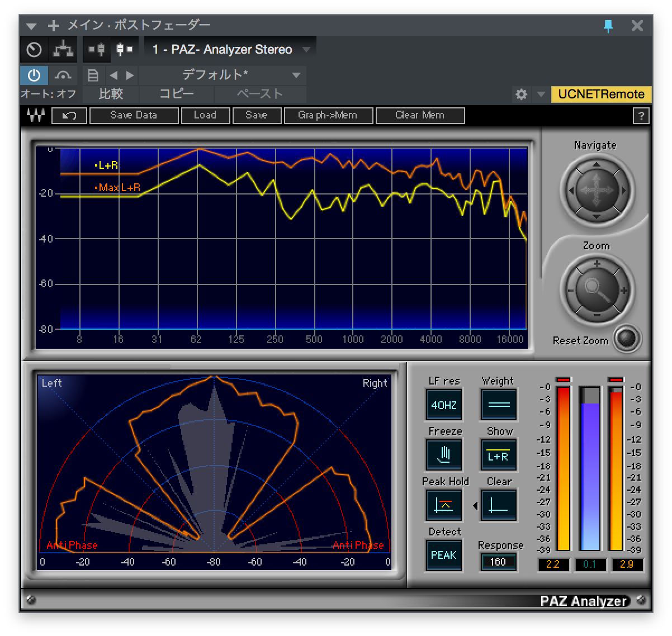
Task: Click the Load button
Action: pyautogui.click(x=205, y=116)
